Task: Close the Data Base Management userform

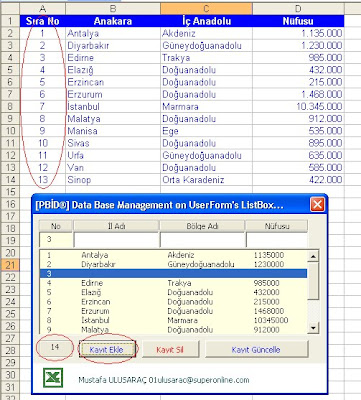Action: [x=317, y=204]
